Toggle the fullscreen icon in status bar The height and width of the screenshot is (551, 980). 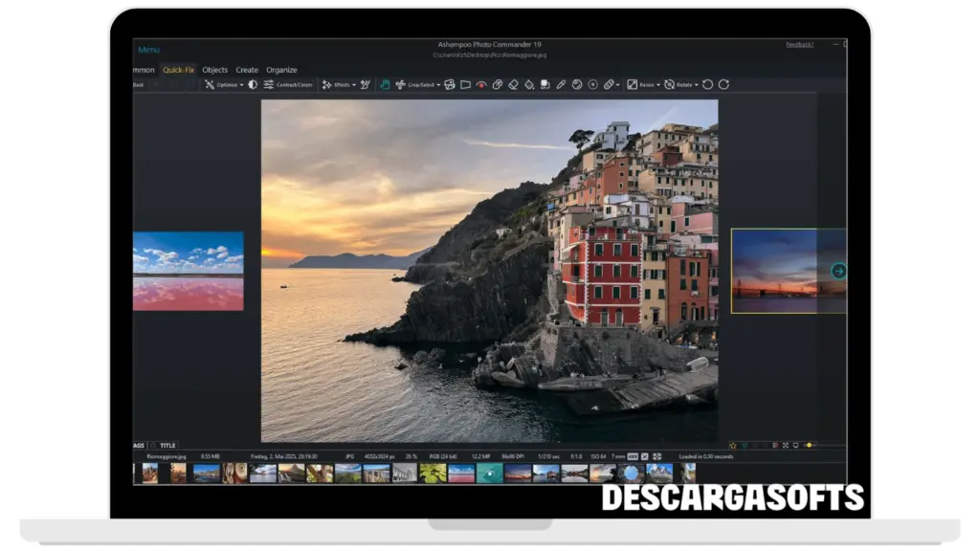point(785,445)
